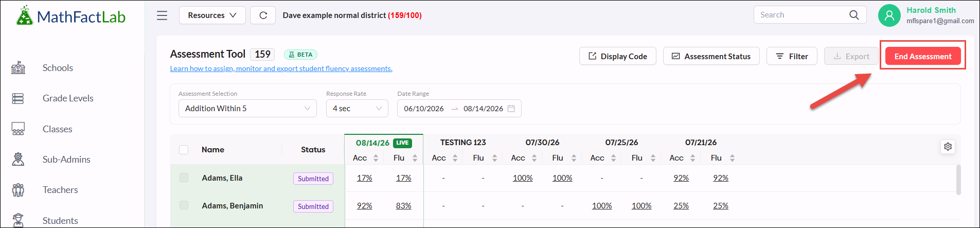Click end date 08/14/2026 field

pyautogui.click(x=483, y=109)
